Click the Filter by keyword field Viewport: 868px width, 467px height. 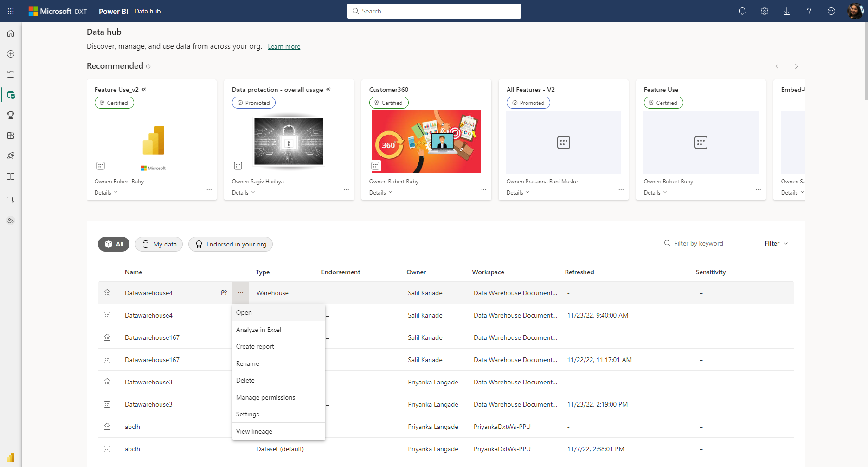click(x=698, y=243)
